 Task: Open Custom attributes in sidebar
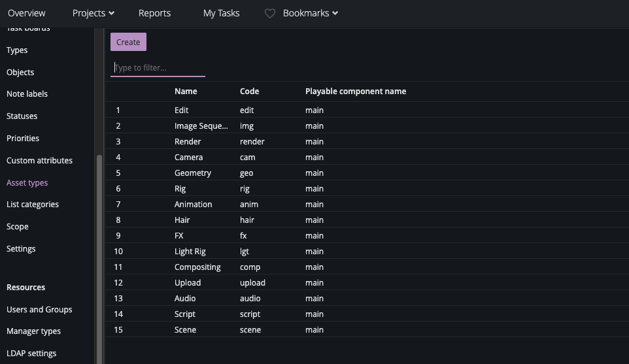(39, 161)
